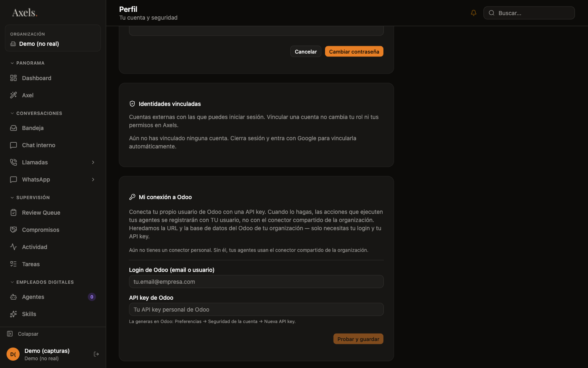
Task: Click the Compromisos handshake icon
Action: click(13, 230)
